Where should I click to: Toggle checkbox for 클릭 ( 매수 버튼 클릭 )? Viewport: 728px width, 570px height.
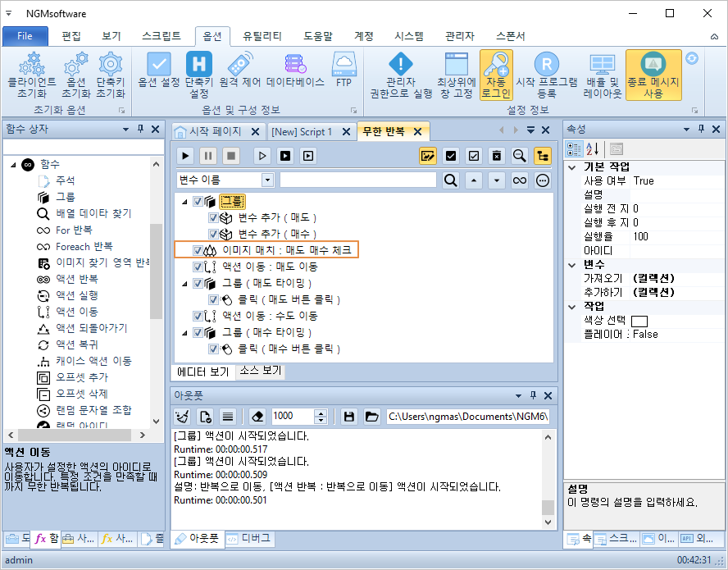pos(213,349)
